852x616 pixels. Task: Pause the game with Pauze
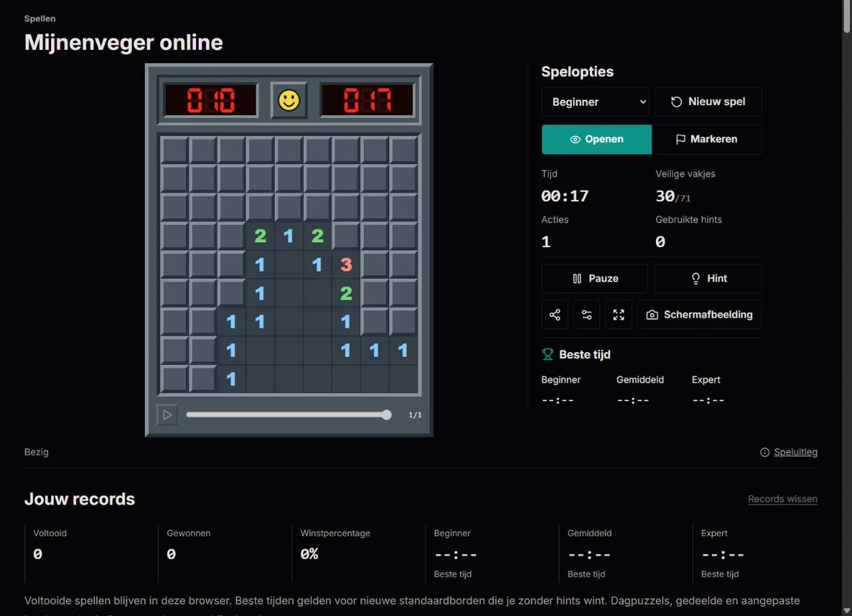pos(594,279)
